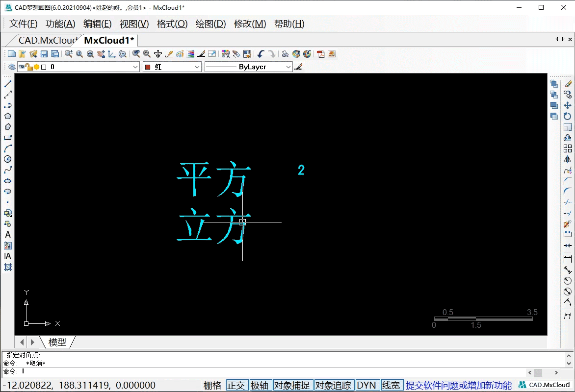Select the Rectangle drawing tool
Screen dimensions: 575x392
coord(8,138)
